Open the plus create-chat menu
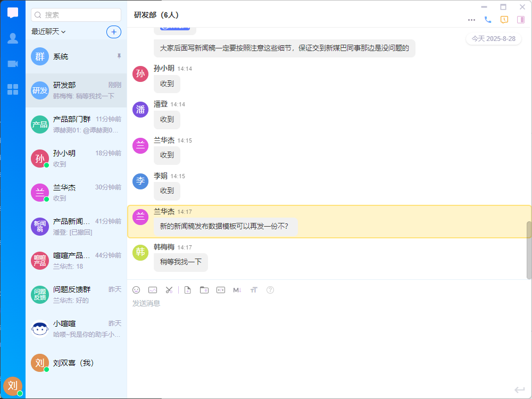 tap(114, 32)
